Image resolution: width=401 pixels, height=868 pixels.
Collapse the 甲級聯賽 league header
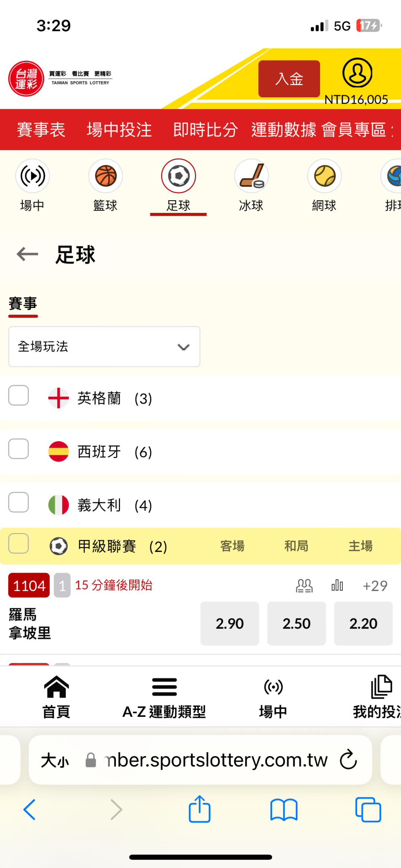coord(108,546)
